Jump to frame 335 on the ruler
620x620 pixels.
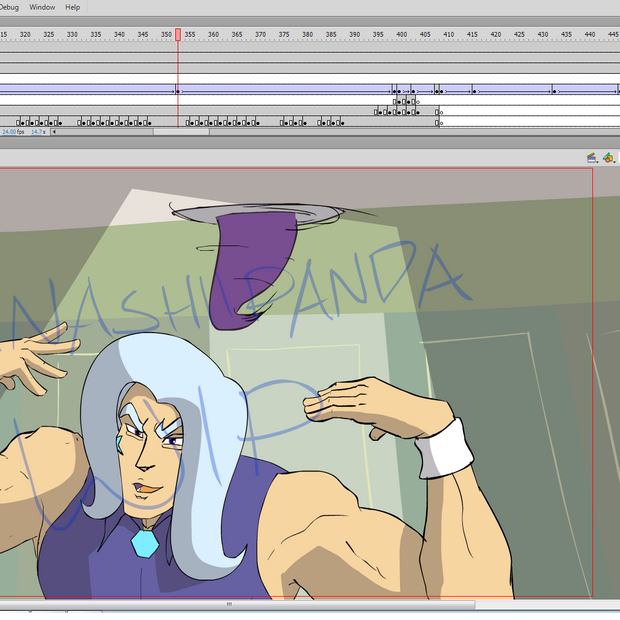tap(96, 34)
